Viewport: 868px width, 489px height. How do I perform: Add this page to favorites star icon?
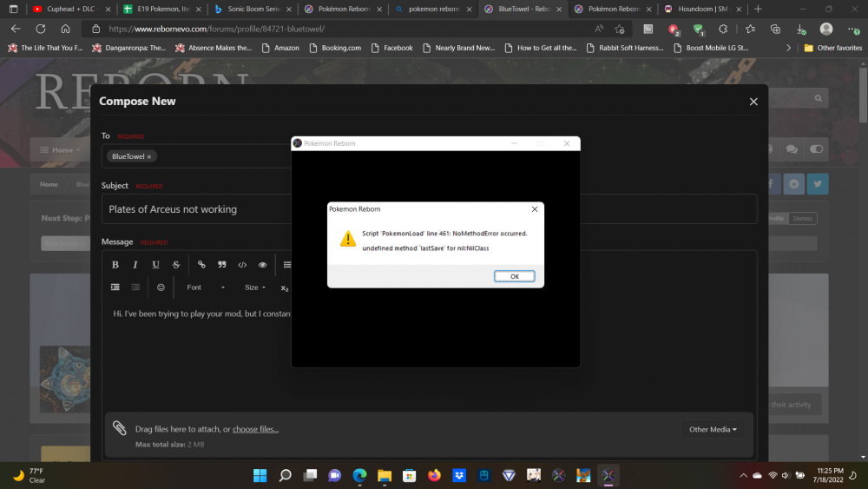click(620, 29)
